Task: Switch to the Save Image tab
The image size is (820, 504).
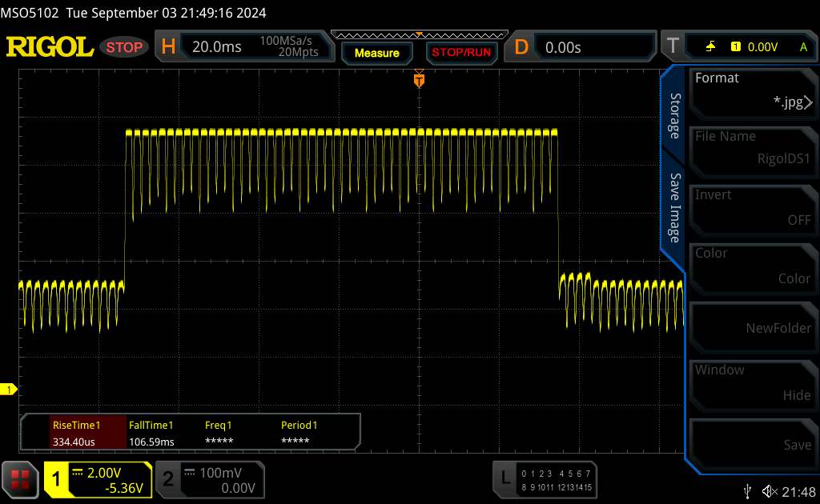Action: pos(675,208)
